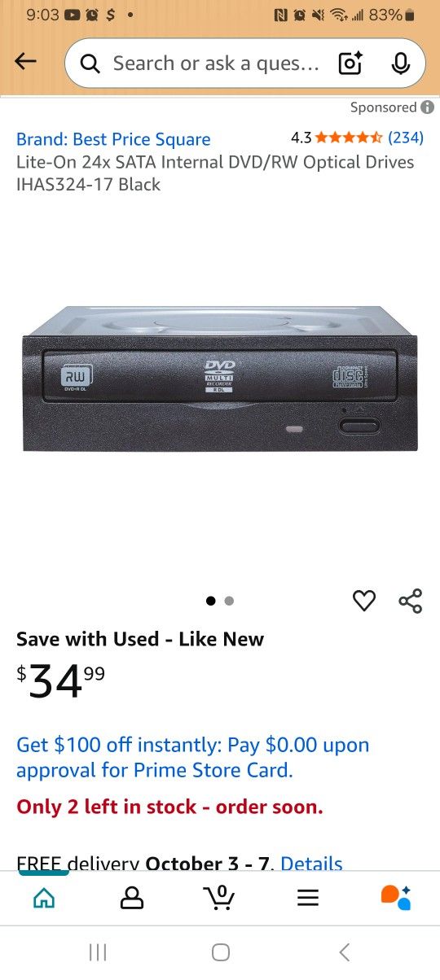Tap the microphone voice search icon
This screenshot has width=440, height=980.
tap(400, 63)
